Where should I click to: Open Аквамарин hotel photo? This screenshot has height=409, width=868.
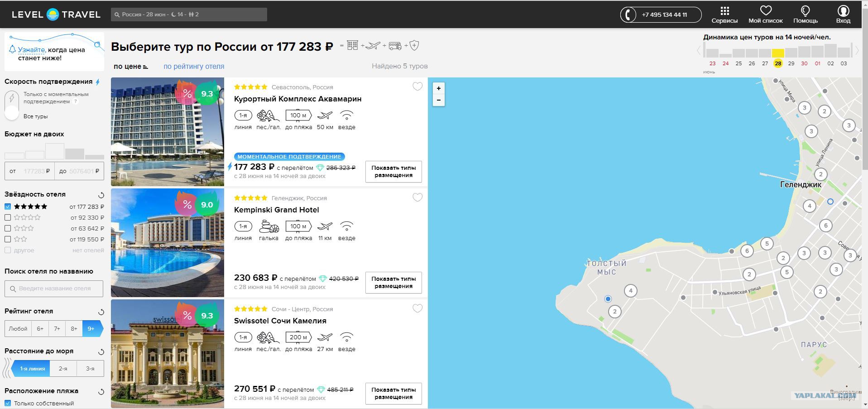coord(168,132)
